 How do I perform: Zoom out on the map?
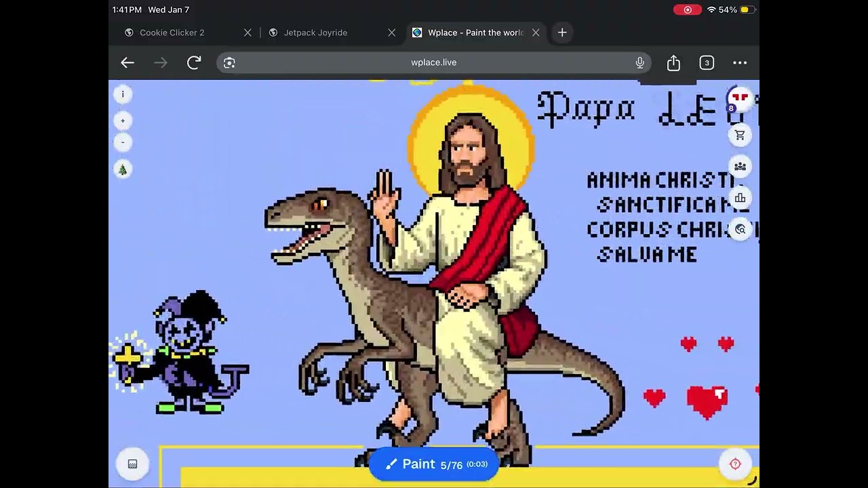coord(123,142)
